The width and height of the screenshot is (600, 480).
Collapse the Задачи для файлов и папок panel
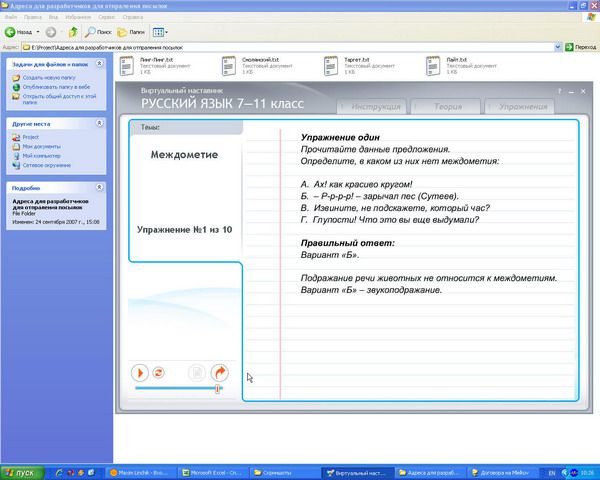100,64
